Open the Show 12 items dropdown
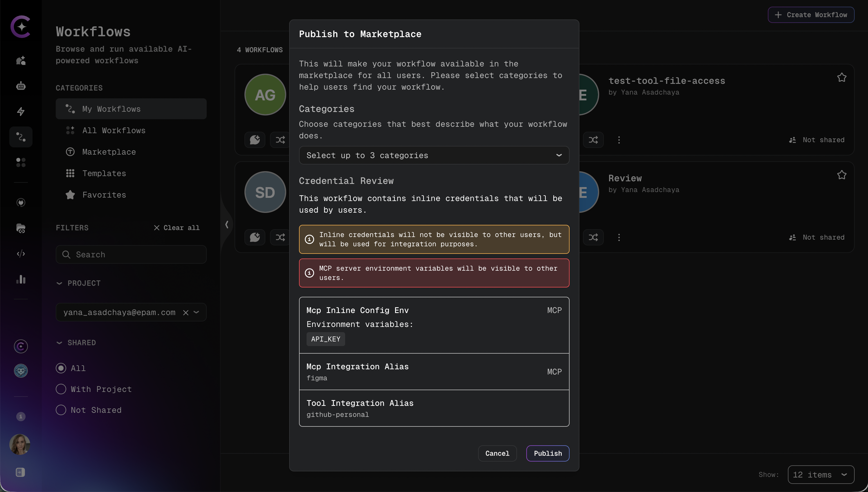The image size is (868, 492). pyautogui.click(x=821, y=475)
